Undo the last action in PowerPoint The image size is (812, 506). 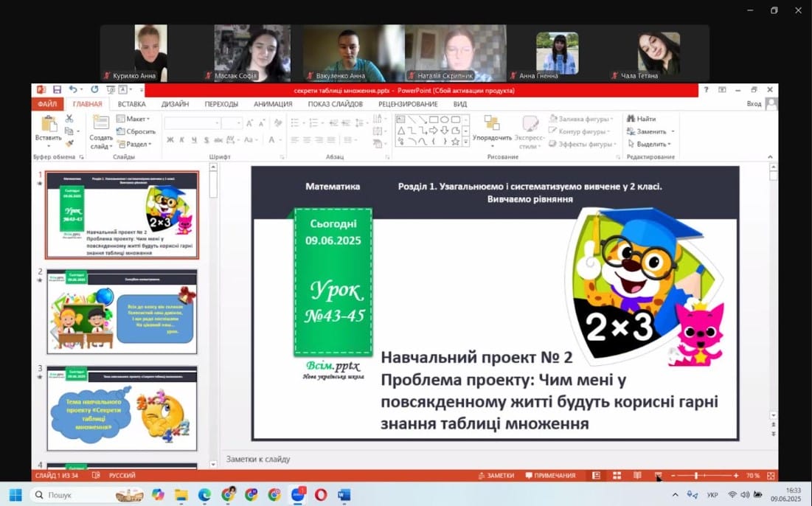(73, 90)
